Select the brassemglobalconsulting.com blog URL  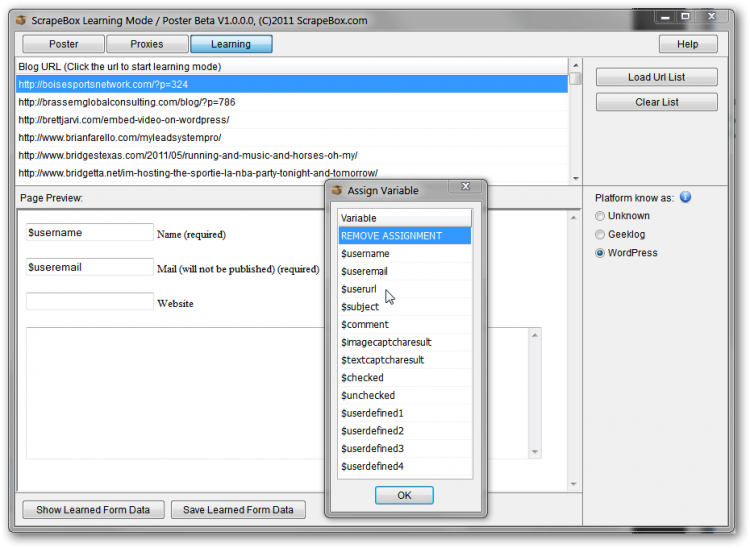pos(292,102)
